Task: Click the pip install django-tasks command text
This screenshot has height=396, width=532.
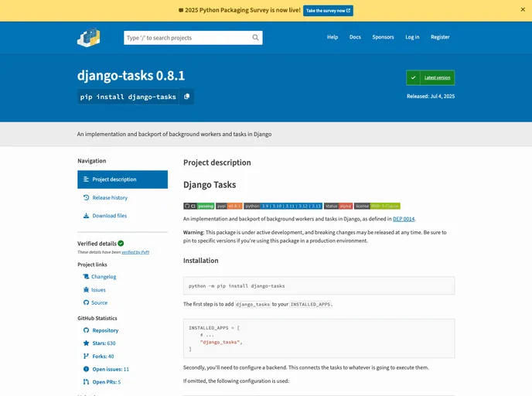Action: pyautogui.click(x=128, y=97)
